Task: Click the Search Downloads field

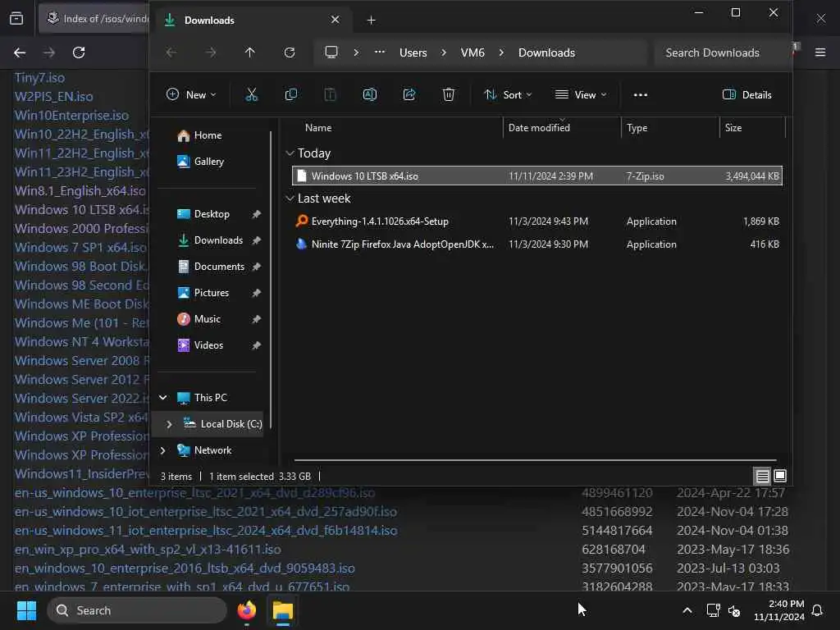Action: click(x=722, y=52)
